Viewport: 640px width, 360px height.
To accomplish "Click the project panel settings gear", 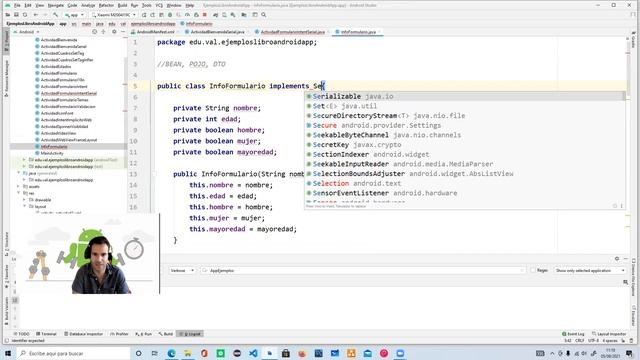I will click(x=114, y=32).
